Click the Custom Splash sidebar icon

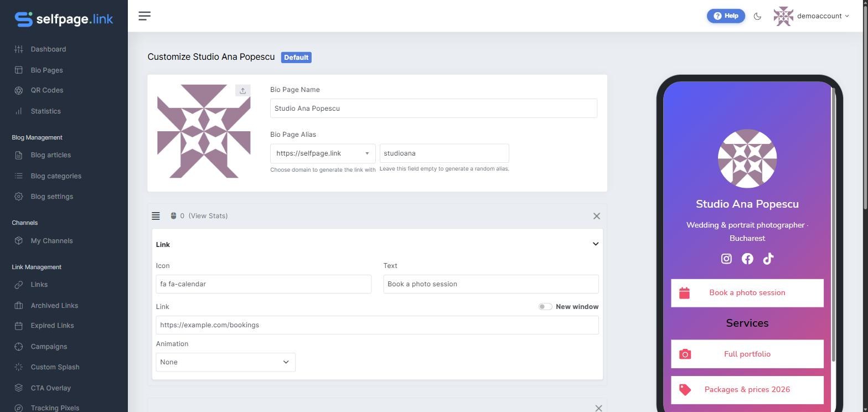19,367
